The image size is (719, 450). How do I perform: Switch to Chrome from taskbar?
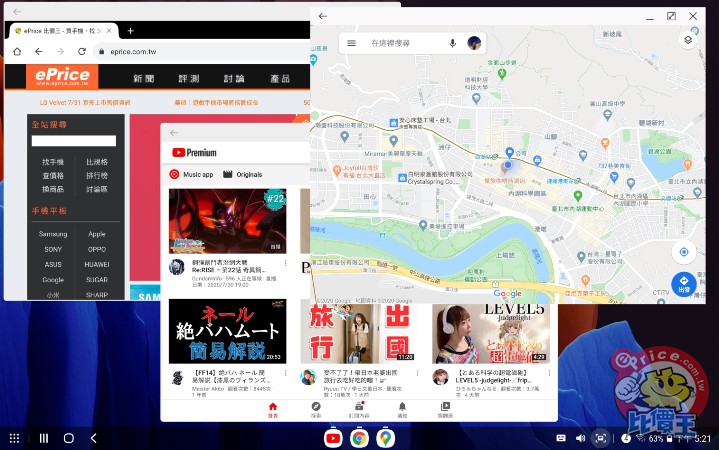tap(359, 438)
